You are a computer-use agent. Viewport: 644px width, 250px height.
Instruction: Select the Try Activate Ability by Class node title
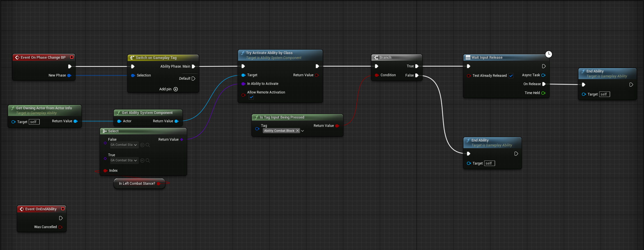coord(269,53)
